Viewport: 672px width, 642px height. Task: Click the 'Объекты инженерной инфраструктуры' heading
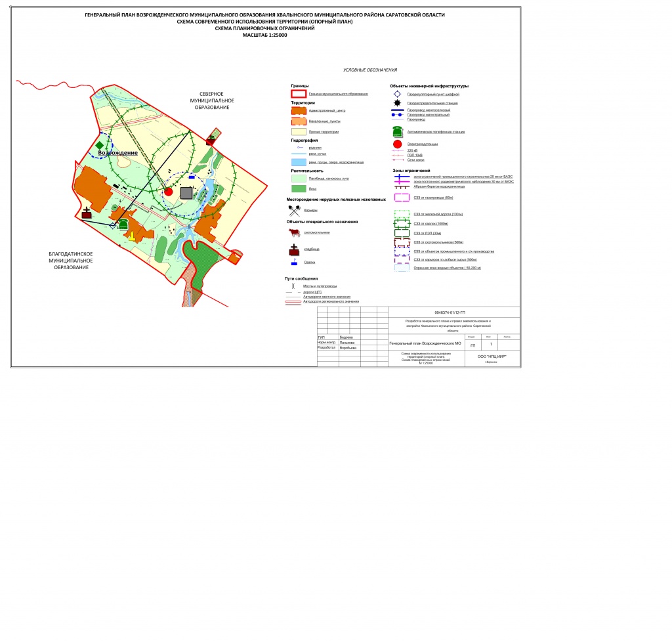coord(429,86)
